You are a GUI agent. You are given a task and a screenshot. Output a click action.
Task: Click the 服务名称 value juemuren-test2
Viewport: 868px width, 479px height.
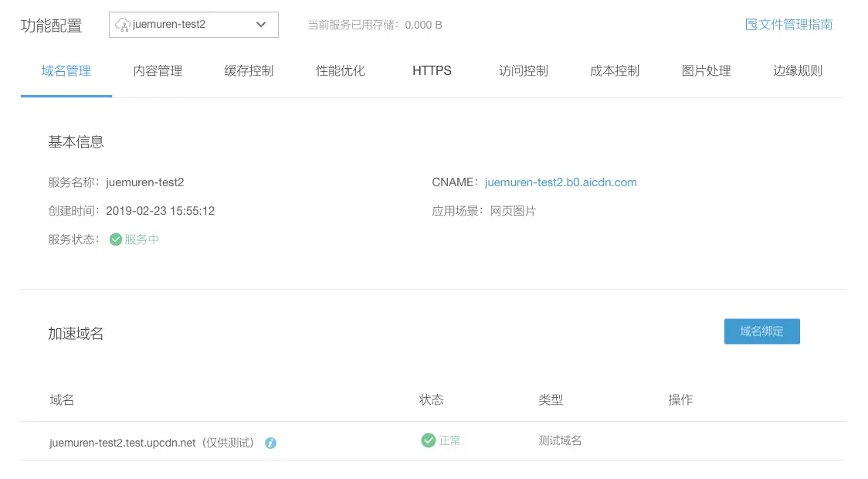[145, 182]
